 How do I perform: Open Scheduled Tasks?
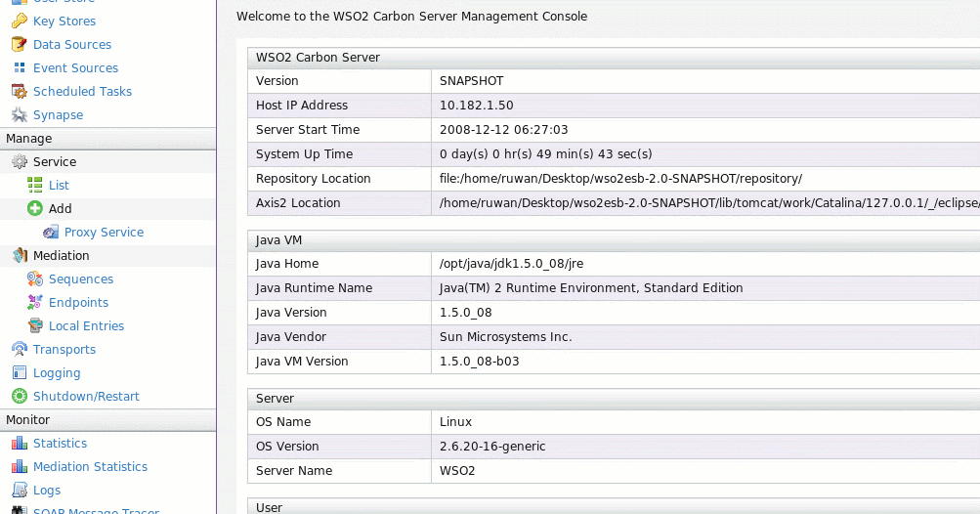[x=82, y=91]
